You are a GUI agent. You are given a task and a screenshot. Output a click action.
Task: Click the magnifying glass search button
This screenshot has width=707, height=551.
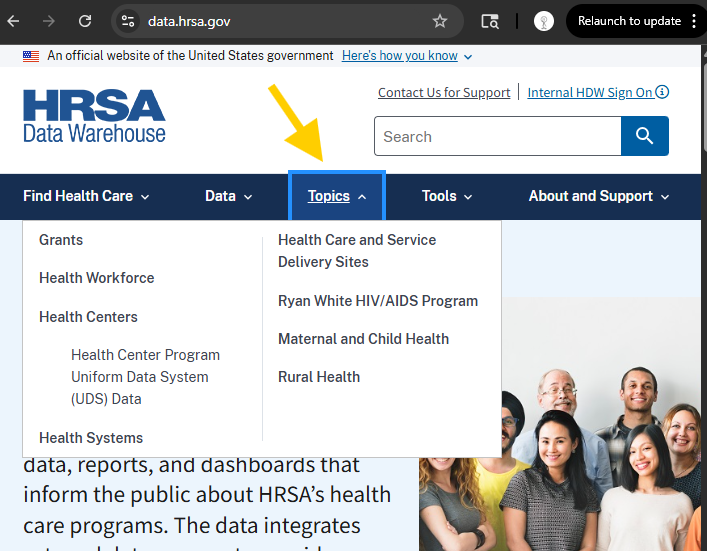[644, 136]
